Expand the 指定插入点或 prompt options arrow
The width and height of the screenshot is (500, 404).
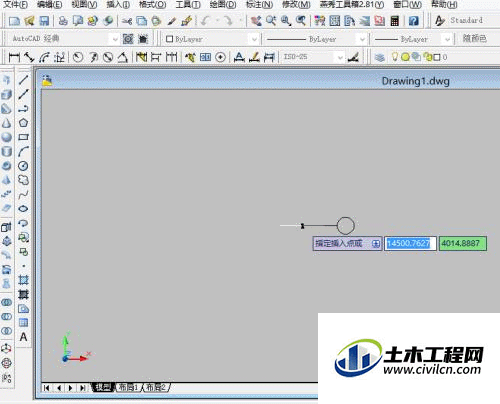pyautogui.click(x=376, y=244)
